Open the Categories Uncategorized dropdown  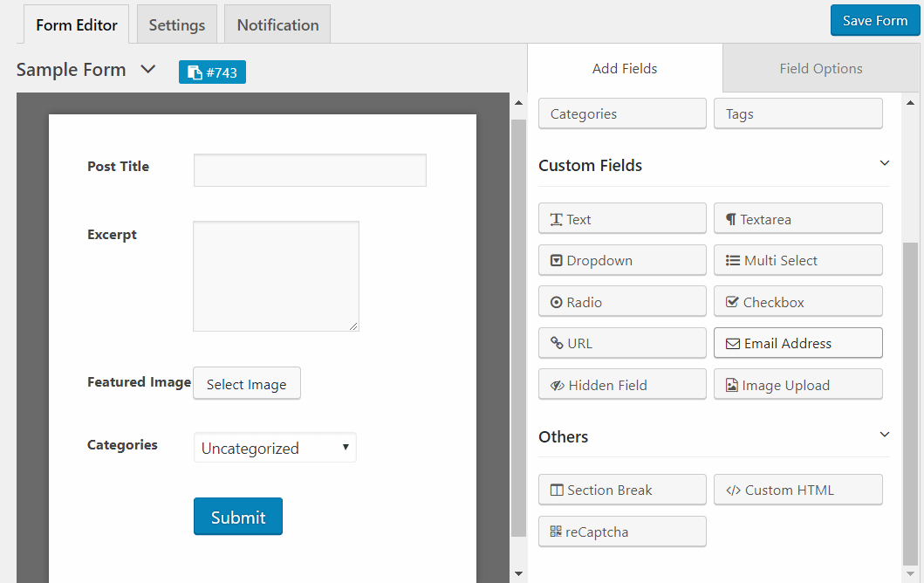275,448
